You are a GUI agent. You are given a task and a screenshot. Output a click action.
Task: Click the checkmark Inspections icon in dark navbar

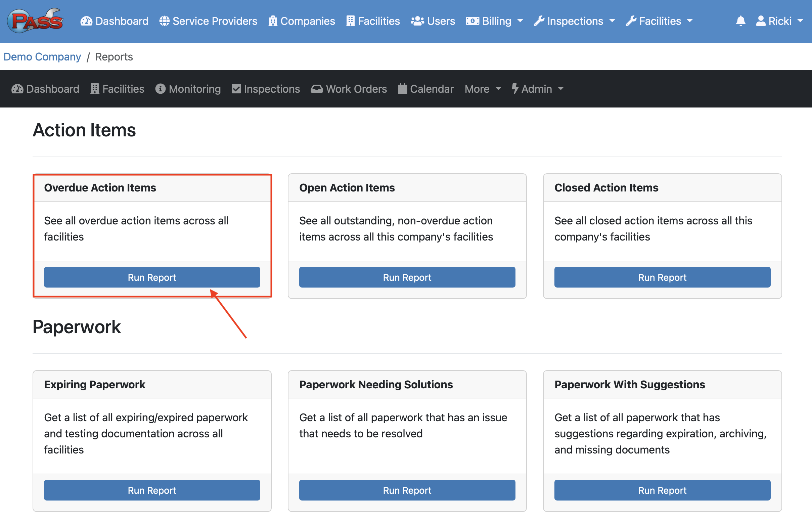236,89
